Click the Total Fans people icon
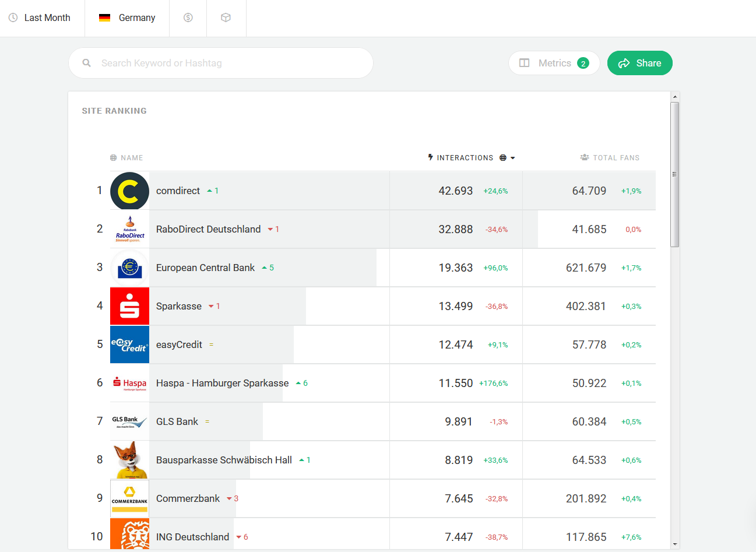Viewport: 756px width, 552px height. 585,157
